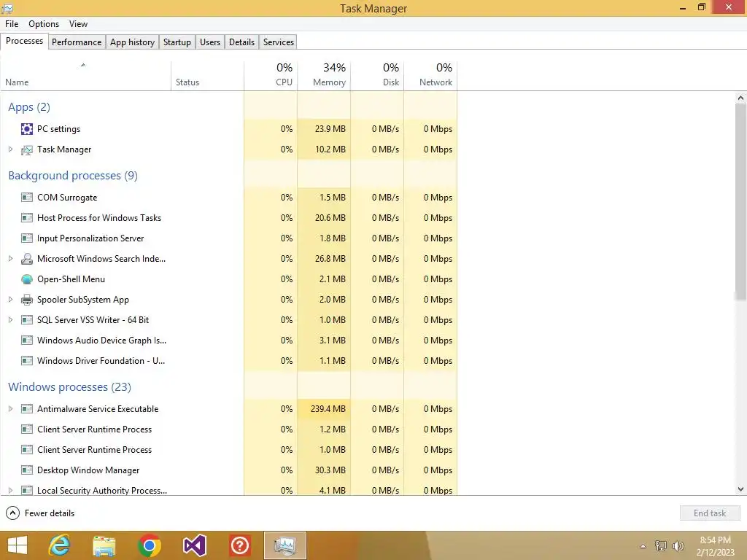Sort processes by CPU column header
The width and height of the screenshot is (747, 560).
[x=271, y=76]
